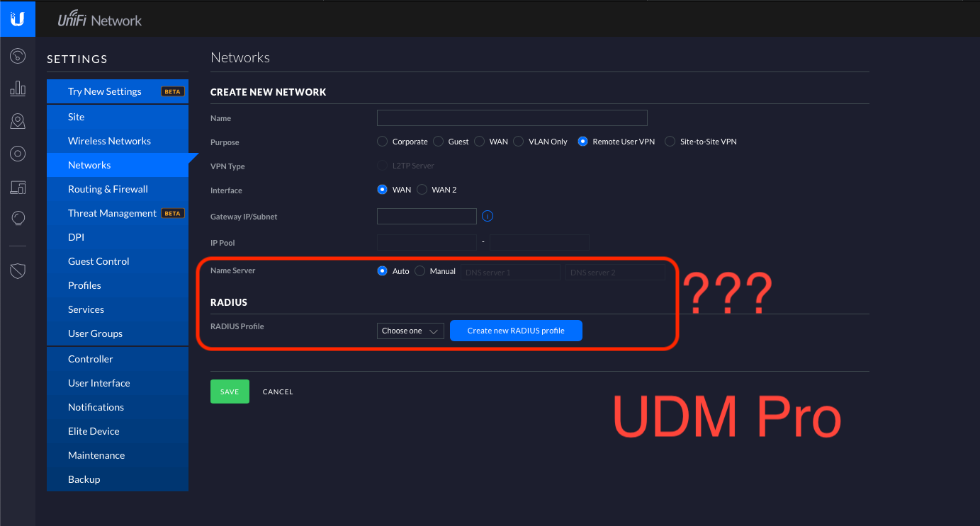Open the Devices circle icon
This screenshot has width=980, height=526.
pyautogui.click(x=18, y=154)
